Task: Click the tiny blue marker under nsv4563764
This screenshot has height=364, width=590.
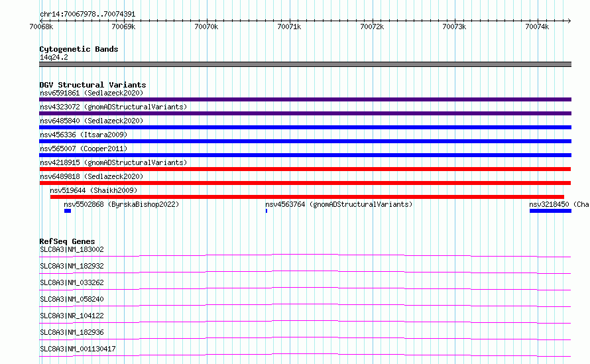Action: click(266, 211)
